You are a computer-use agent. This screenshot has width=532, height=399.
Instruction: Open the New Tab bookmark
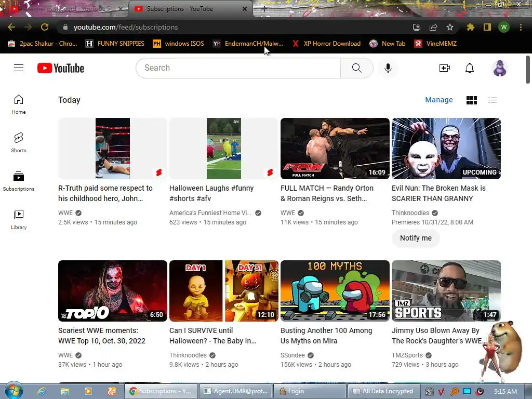tap(388, 44)
